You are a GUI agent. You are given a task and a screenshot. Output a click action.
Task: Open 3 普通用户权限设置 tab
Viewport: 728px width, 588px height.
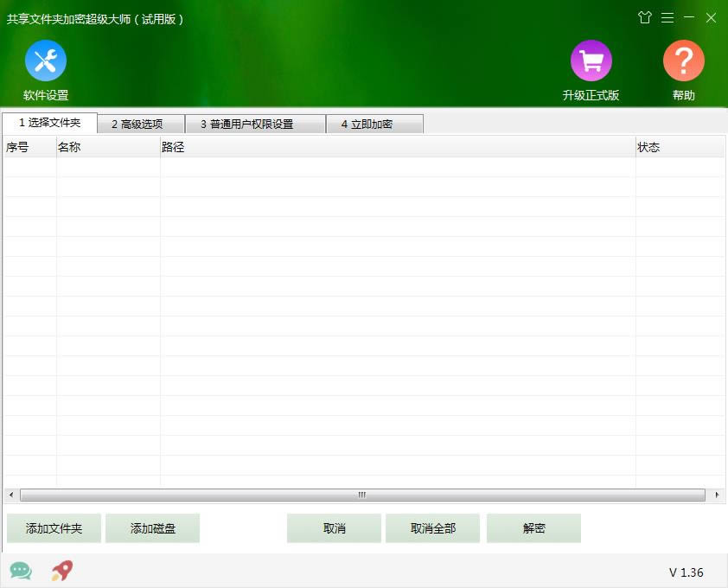click(x=255, y=124)
